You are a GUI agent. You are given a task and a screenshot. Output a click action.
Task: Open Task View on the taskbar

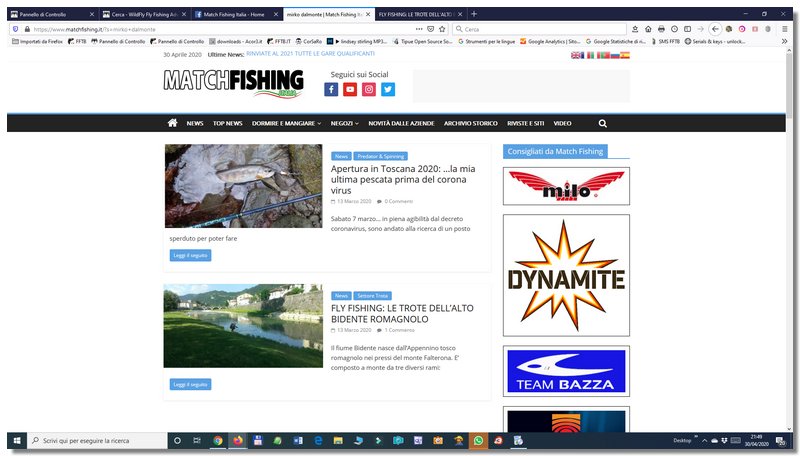click(x=197, y=440)
